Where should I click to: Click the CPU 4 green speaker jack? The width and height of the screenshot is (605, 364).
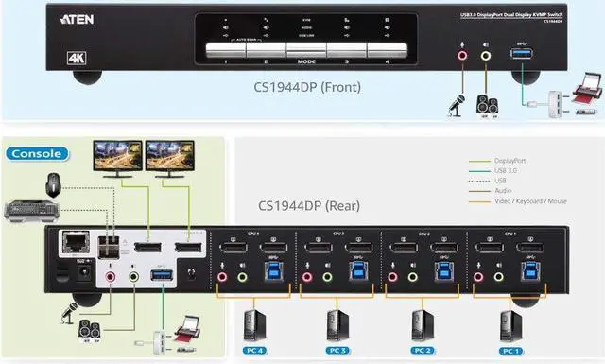242,277
